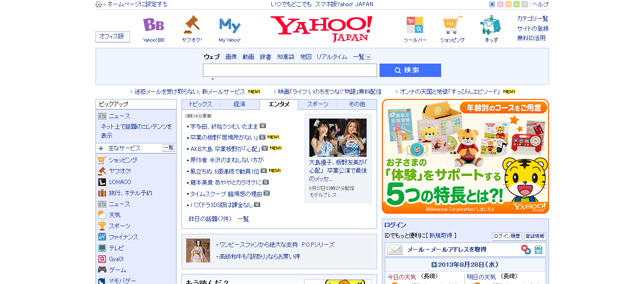The width and height of the screenshot is (644, 284).
Task: Open the 一覧 button in 主なサービス header
Action: [x=169, y=148]
